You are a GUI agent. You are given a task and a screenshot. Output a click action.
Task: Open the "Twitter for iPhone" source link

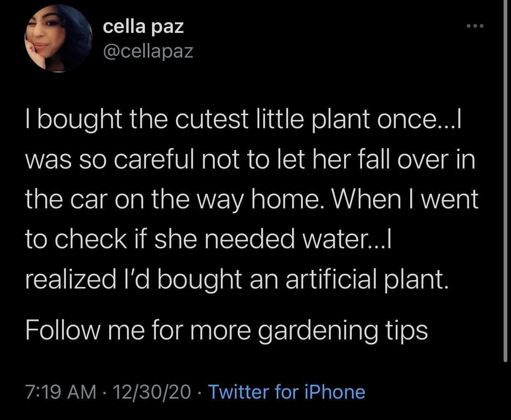point(287,392)
